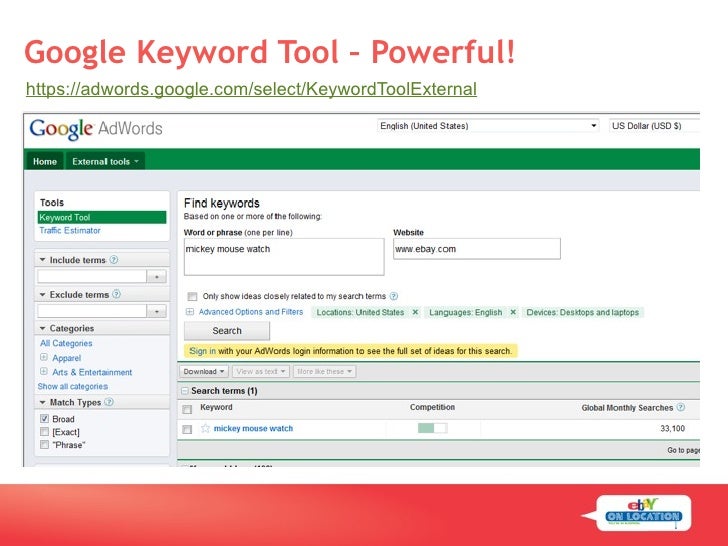Click the Devices: Desktops and laptops filter
This screenshot has height=546, width=728.
[582, 312]
